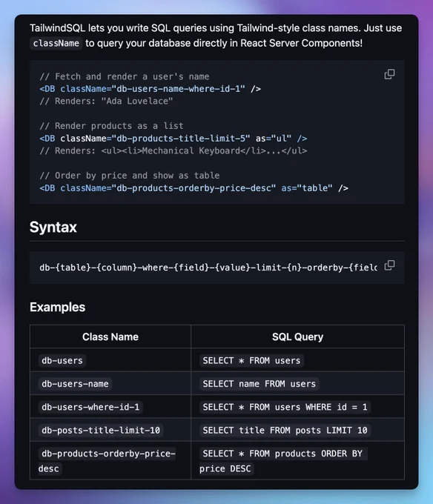Click the db-users-where-id-1 table cell

coord(110,407)
